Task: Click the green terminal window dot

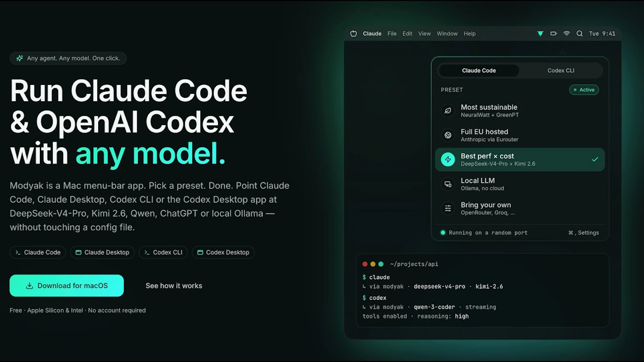Action: tap(381, 264)
